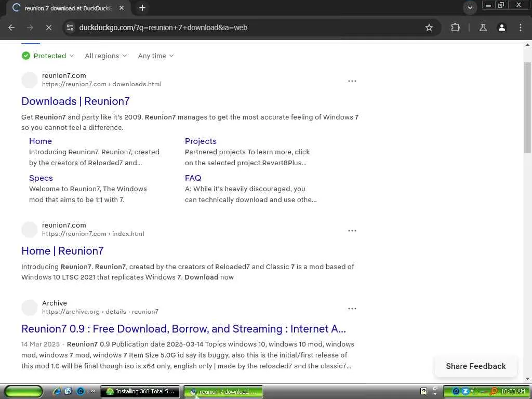Open the green Start button

(23, 392)
